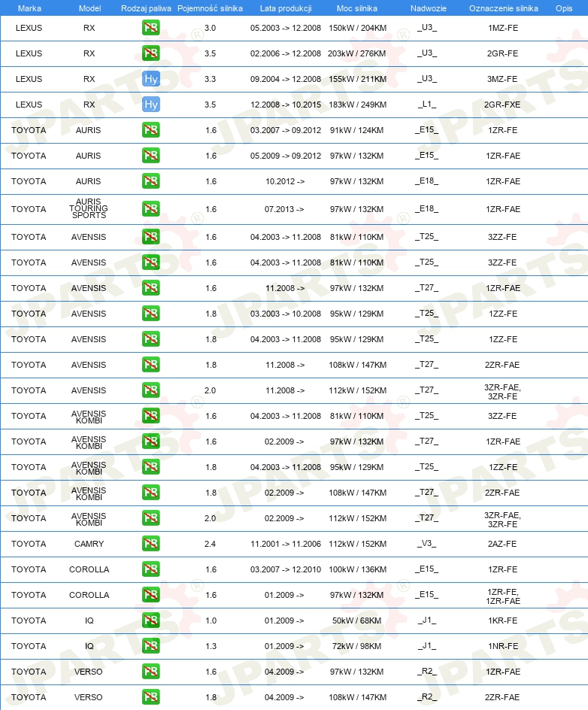Viewport: 588px width, 710px height.
Task: Click the Oznaczenie silnika column header
Action: (x=503, y=8)
